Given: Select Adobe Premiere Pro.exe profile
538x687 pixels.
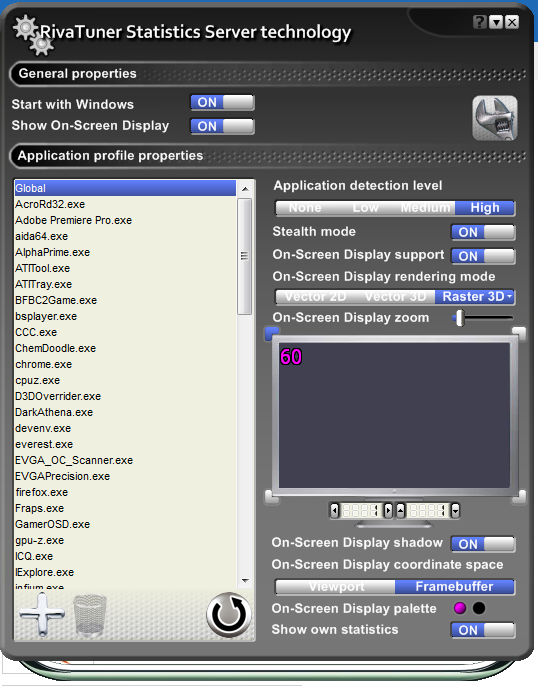Looking at the screenshot, I should (x=125, y=220).
